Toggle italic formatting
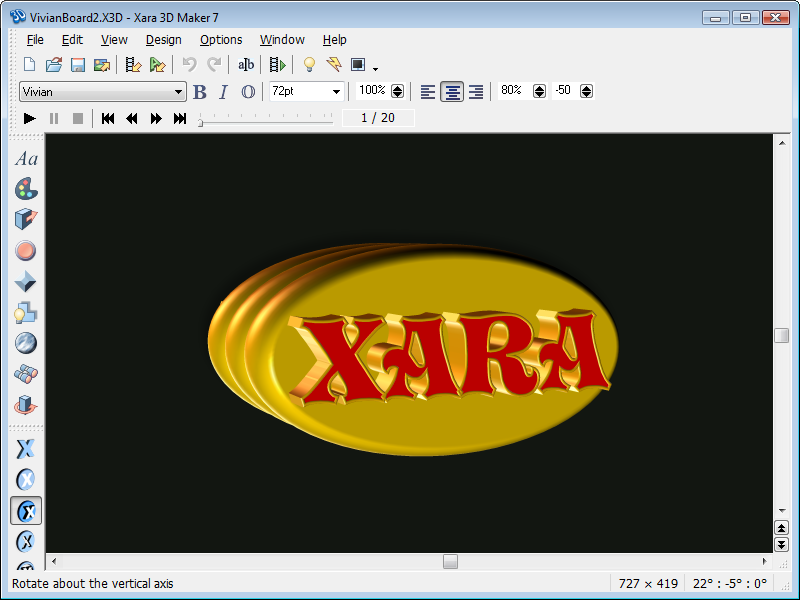This screenshot has height=600, width=800. pos(223,91)
